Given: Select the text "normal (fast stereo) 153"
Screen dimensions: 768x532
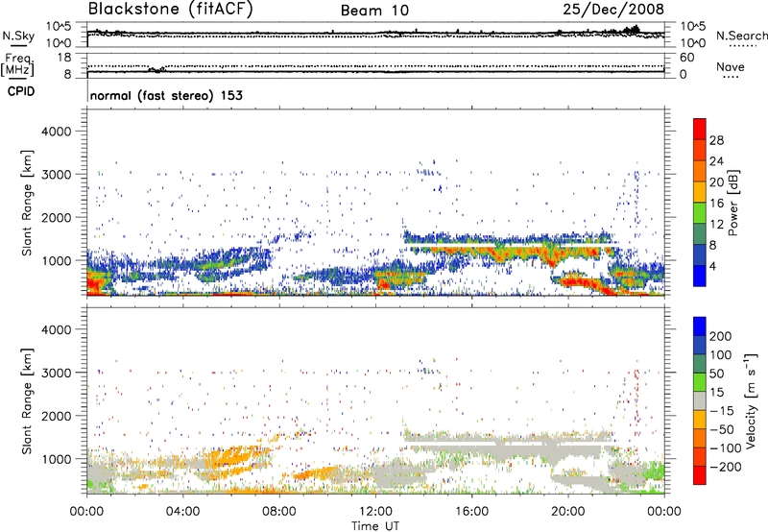Looking at the screenshot, I should (166, 95).
